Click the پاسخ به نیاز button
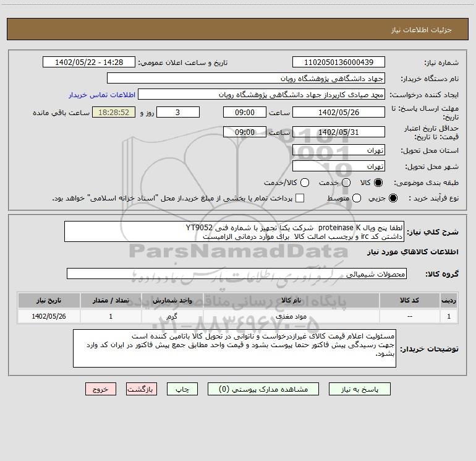The height and width of the screenshot is (461, 476). coord(359,389)
